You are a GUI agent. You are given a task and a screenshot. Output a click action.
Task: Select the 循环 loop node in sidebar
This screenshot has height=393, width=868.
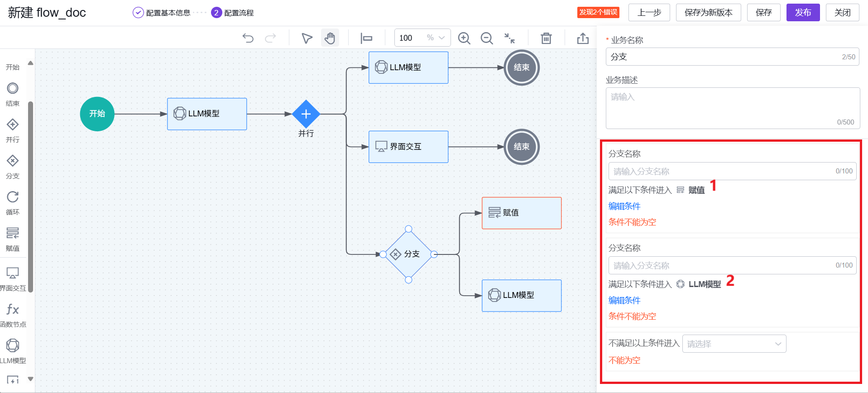(13, 202)
